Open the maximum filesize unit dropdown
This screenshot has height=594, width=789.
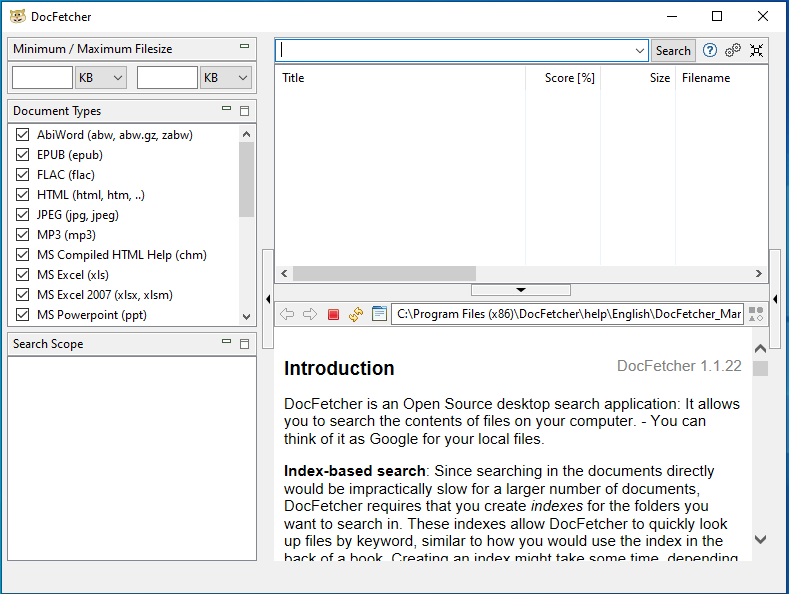tap(225, 78)
